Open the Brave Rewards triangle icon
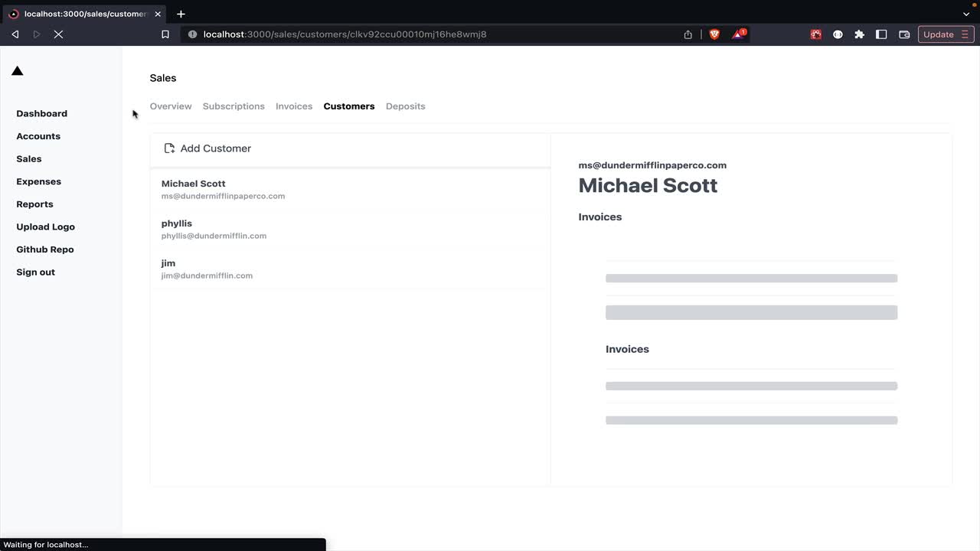 [739, 34]
